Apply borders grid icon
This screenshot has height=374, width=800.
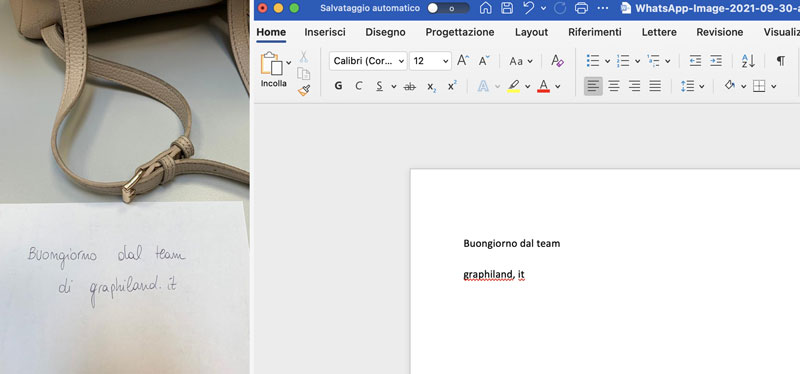[x=759, y=86]
